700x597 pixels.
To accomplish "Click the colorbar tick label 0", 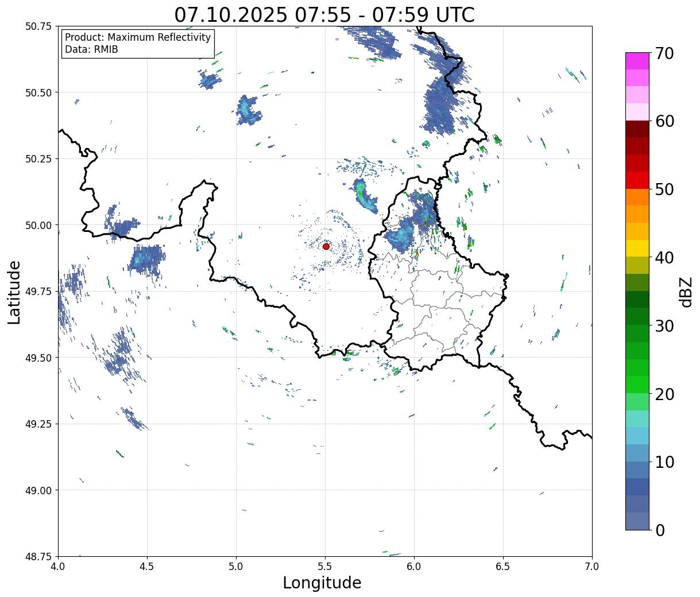I will coord(660,530).
